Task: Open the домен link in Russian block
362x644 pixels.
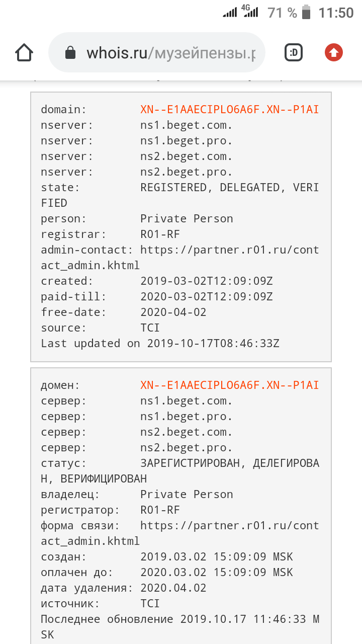Action: 230,385
